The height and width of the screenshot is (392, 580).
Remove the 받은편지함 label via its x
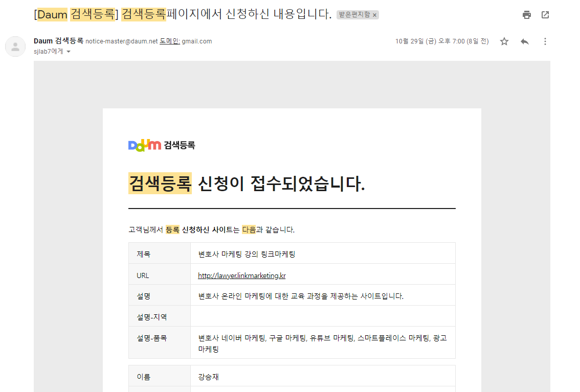point(374,15)
